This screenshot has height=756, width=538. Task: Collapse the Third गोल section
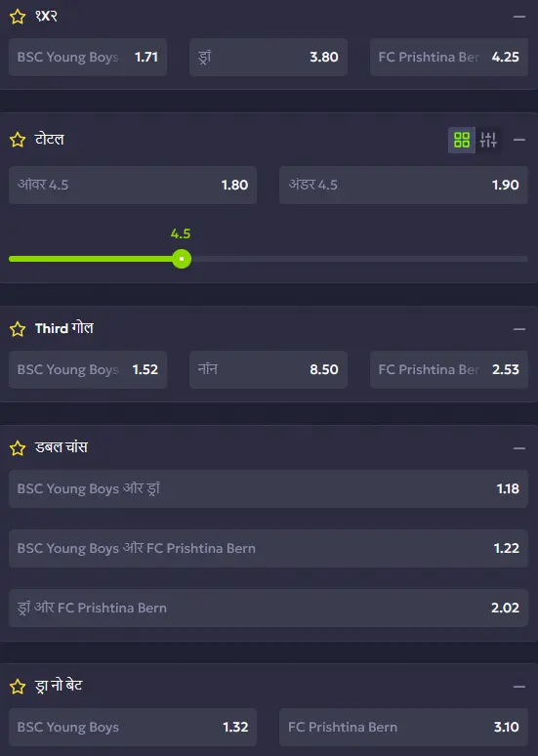pos(519,329)
